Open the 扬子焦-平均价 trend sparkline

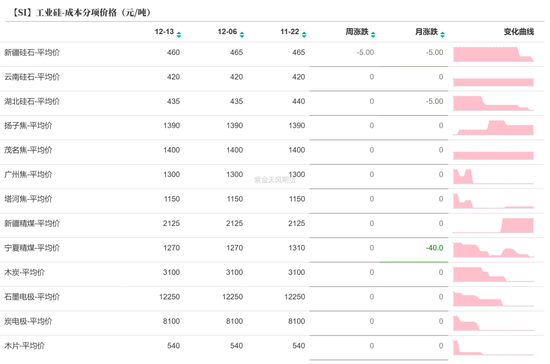[493, 128]
